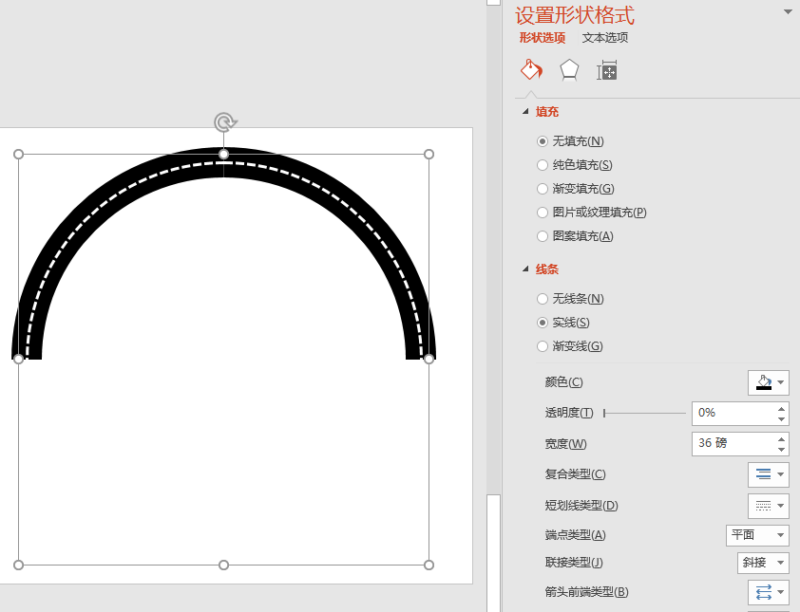800x612 pixels.
Task: Open the Effects pentagon tab
Action: coord(569,70)
